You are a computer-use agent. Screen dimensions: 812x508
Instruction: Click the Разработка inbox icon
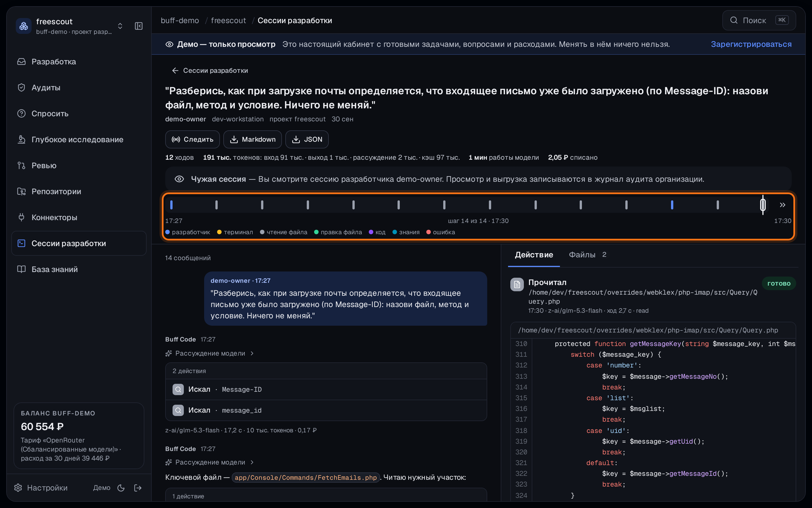pos(21,62)
